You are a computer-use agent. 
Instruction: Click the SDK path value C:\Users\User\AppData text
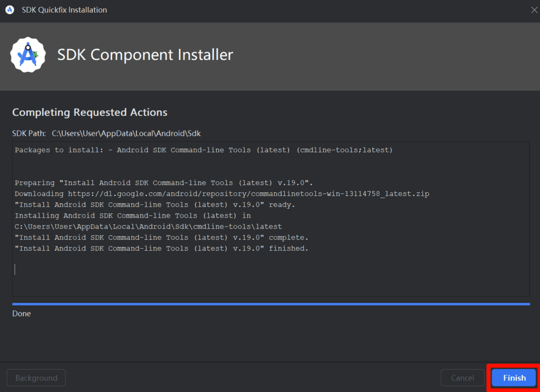[126, 133]
